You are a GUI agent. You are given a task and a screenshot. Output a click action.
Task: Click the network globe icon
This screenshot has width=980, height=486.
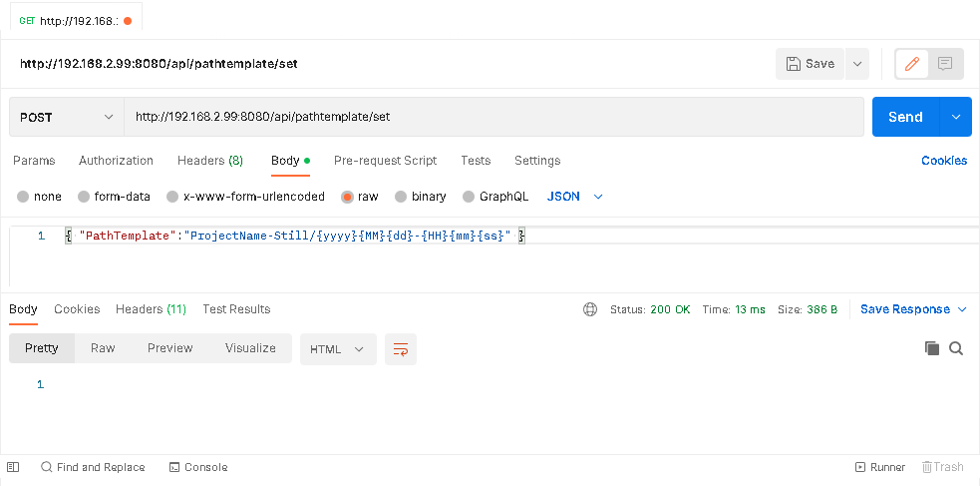[x=590, y=309]
